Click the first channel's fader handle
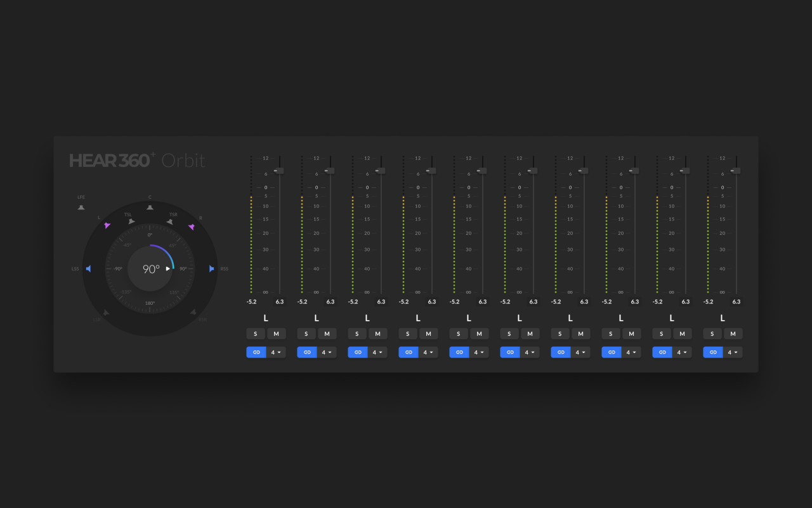 tap(279, 170)
